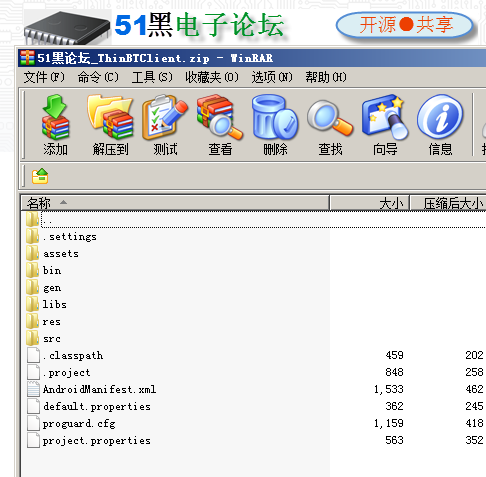This screenshot has width=486, height=477.
Task: Click size value 1,533 for AndroidManifest.xml
Action: point(389,389)
